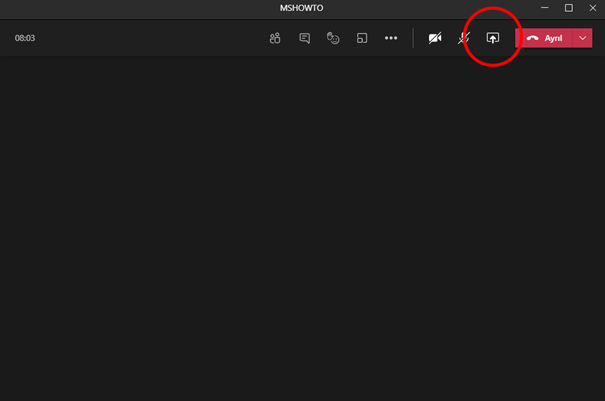Open the participants panel icon
Screen dimensions: 605x401
pos(275,38)
